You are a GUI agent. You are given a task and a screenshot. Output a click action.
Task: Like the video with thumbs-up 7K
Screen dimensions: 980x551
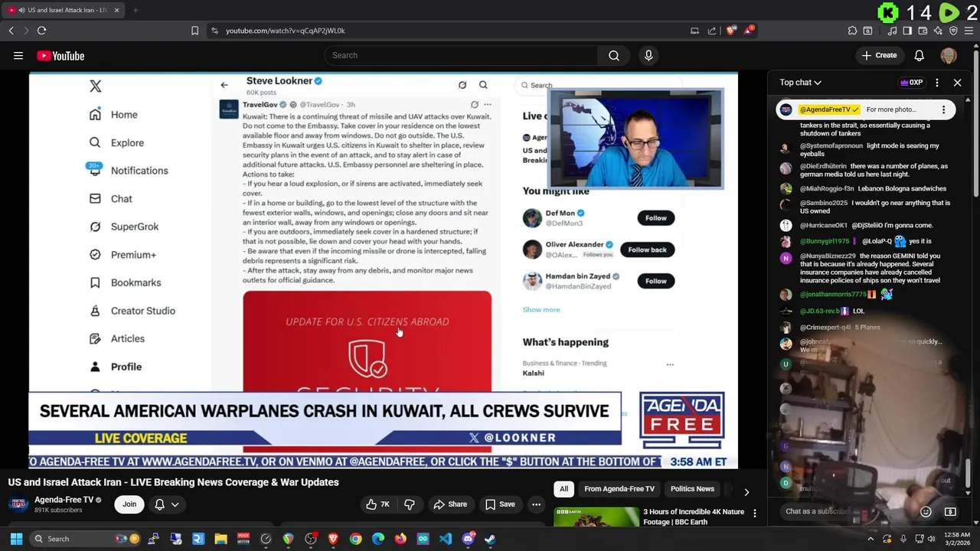(x=377, y=504)
